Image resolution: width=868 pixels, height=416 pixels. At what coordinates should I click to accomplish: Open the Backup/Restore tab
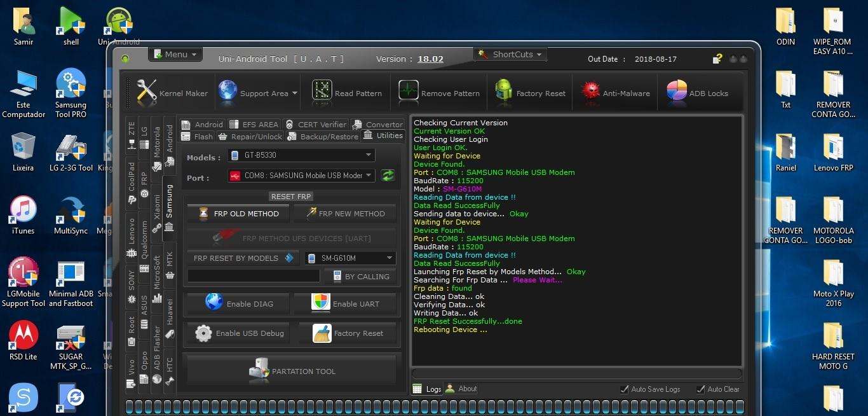click(x=323, y=136)
